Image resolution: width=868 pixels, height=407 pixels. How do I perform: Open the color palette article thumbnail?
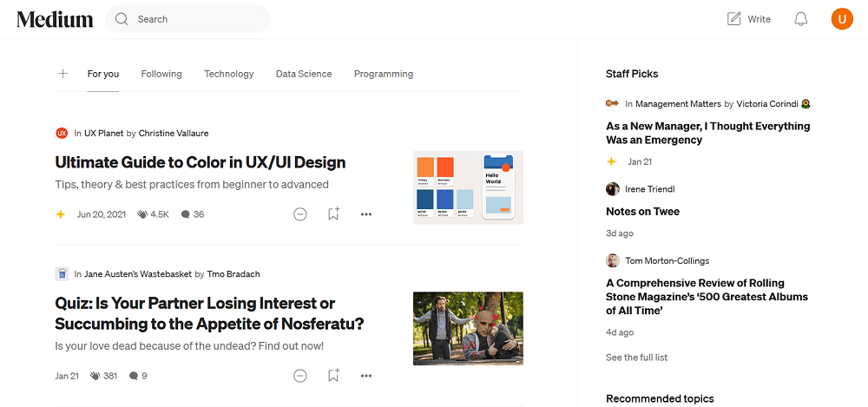(x=468, y=187)
